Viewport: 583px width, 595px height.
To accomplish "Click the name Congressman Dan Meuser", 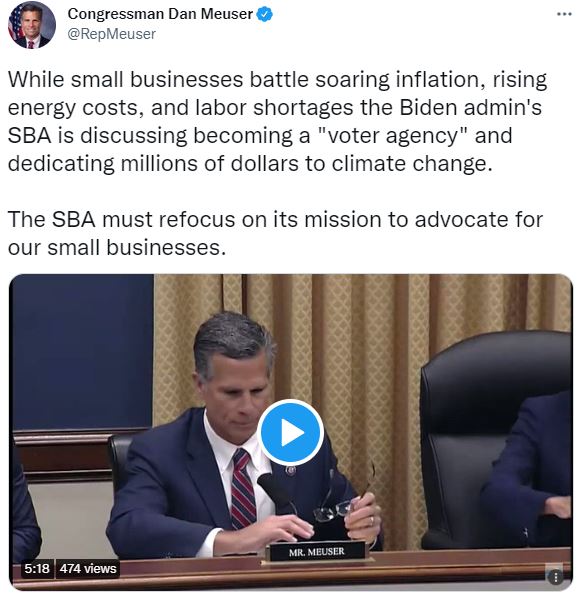I will [x=160, y=14].
